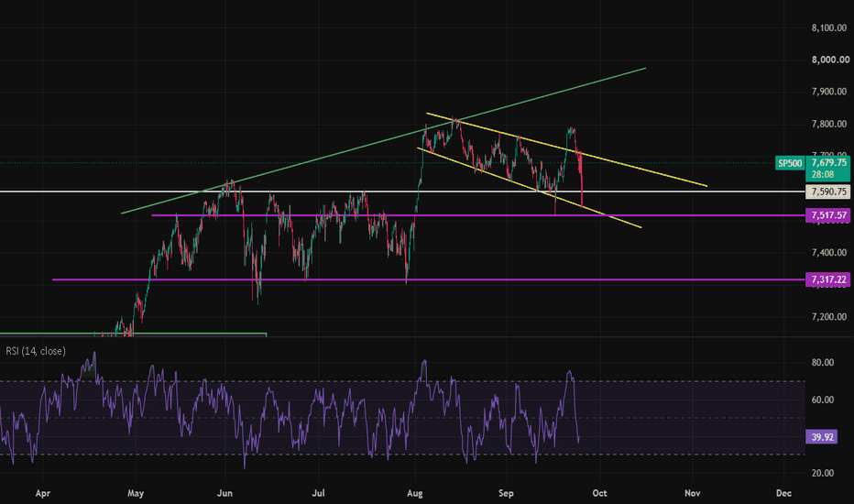Click the Oct label on time axis
This screenshot has width=854, height=504.
599,493
